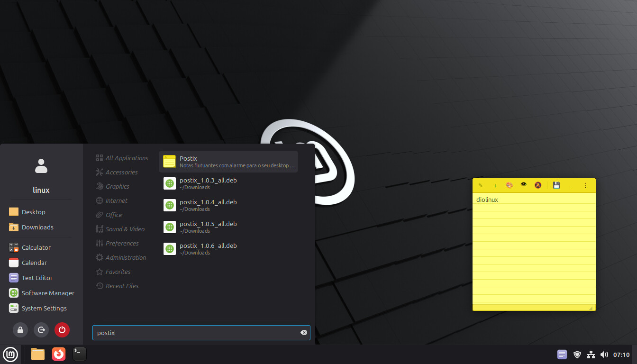Click the pencil edit icon on the sticky note
Viewport: 637px width, 364px height.
481,185
